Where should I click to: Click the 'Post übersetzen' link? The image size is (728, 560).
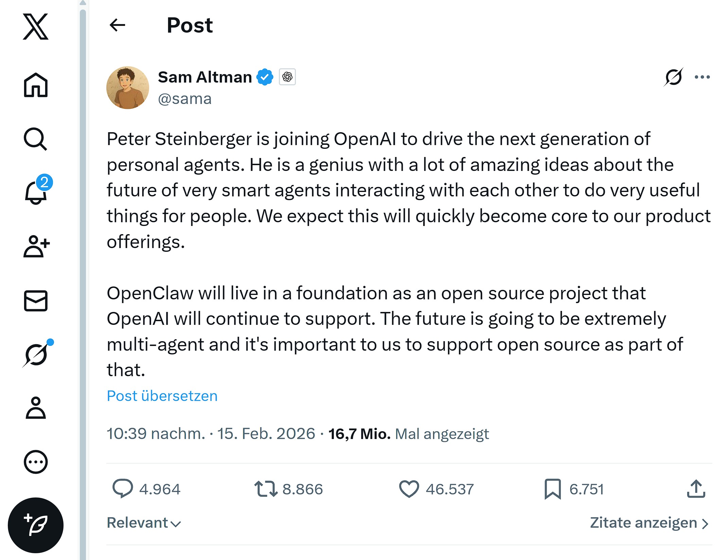click(162, 396)
